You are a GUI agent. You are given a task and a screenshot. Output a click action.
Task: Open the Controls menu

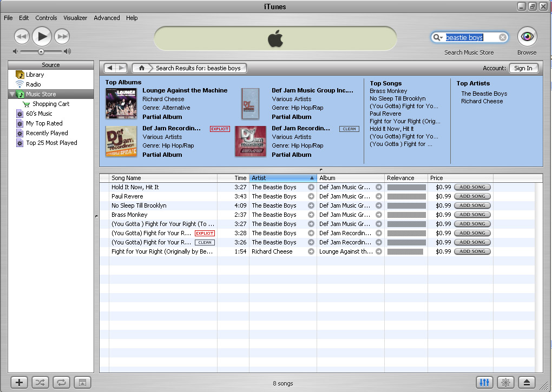pos(46,18)
